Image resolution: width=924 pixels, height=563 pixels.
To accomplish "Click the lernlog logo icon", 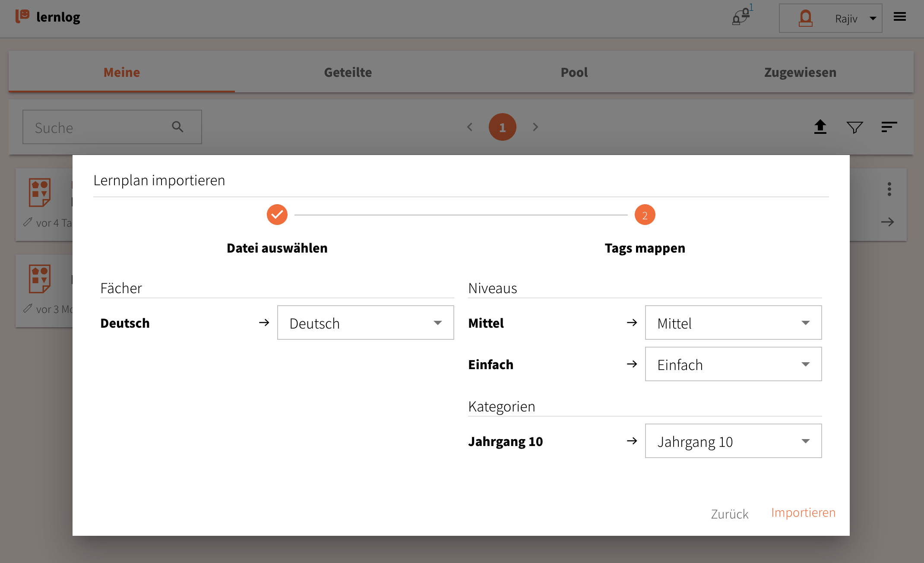I will [22, 16].
